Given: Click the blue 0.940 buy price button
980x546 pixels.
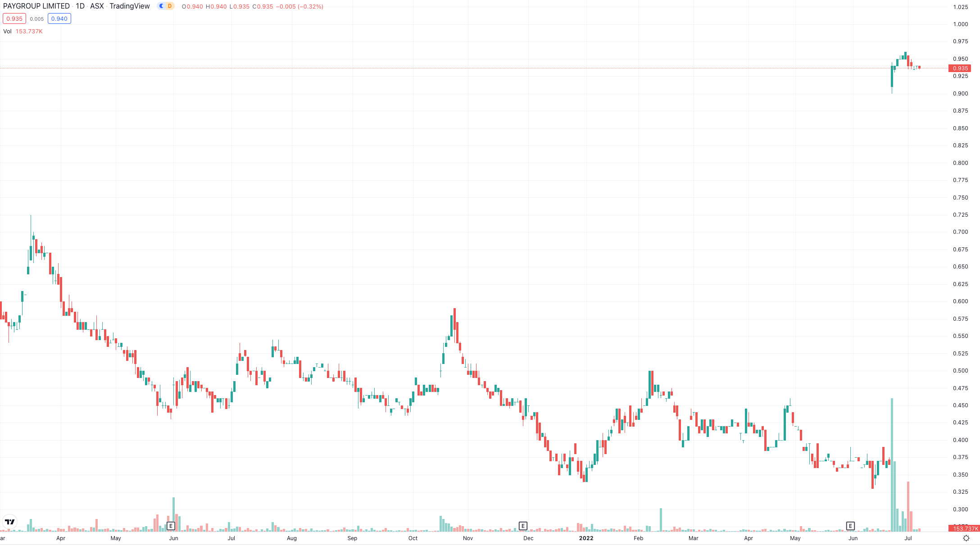Looking at the screenshot, I should click(59, 19).
